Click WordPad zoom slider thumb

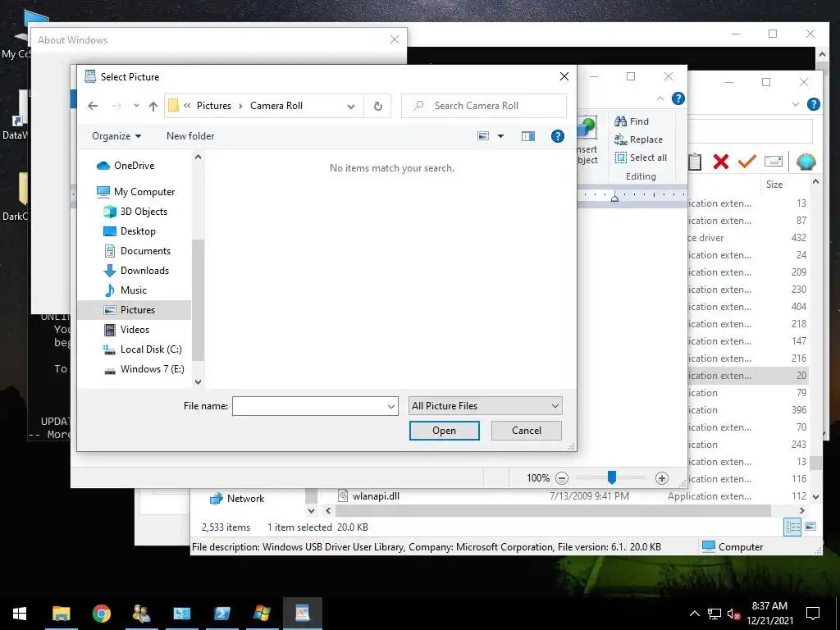click(x=611, y=477)
